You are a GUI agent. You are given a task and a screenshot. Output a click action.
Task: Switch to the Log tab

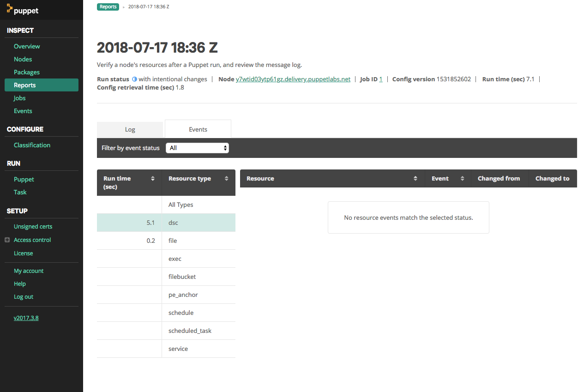pyautogui.click(x=130, y=129)
